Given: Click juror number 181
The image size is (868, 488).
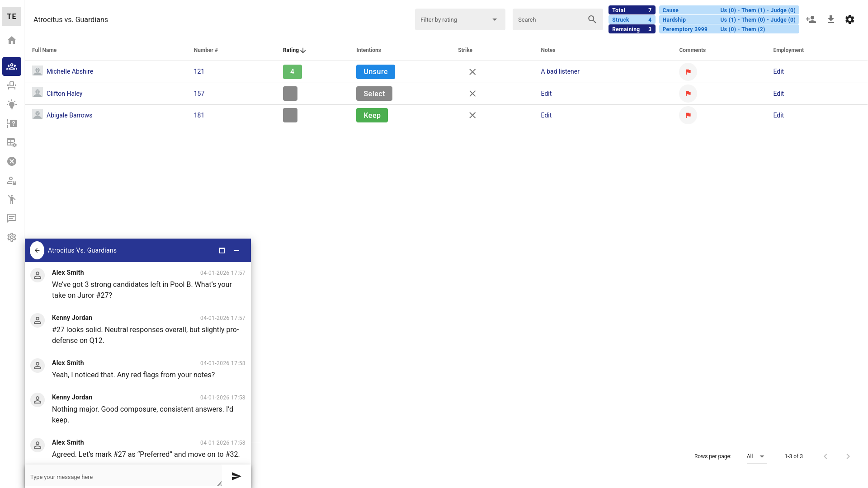Looking at the screenshot, I should point(199,115).
